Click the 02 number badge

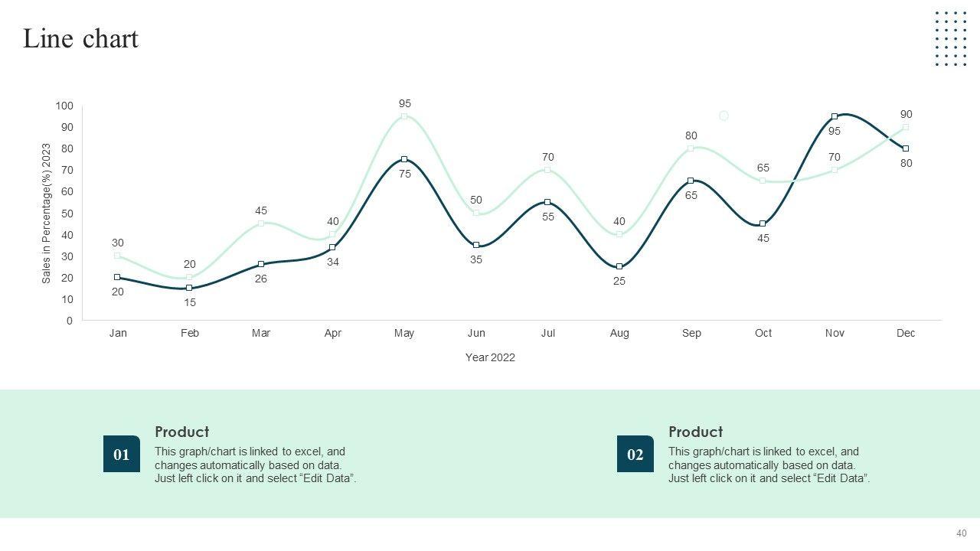(x=635, y=454)
